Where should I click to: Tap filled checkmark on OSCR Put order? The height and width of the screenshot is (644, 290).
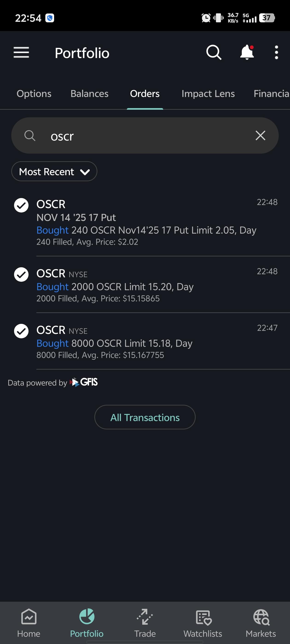21,205
